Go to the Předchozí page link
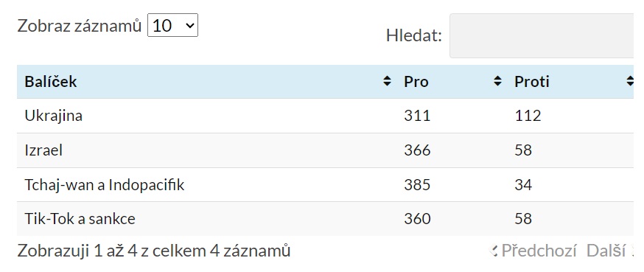The width and height of the screenshot is (644, 272). pos(539,251)
